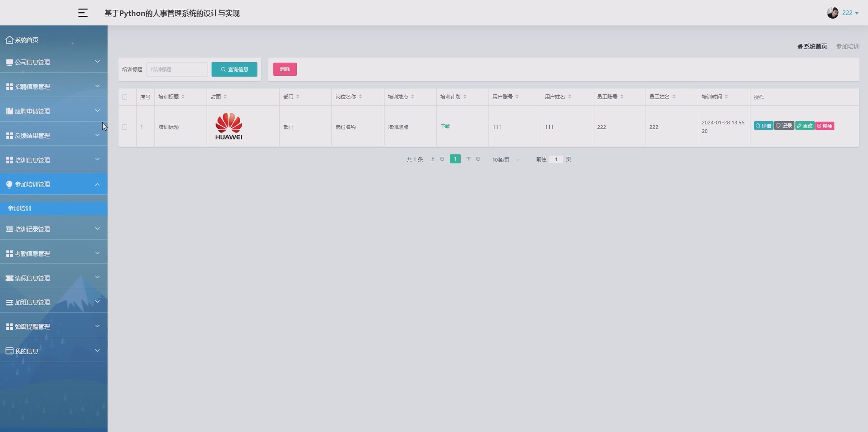Image resolution: width=868 pixels, height=432 pixels.
Task: Click the home icon in breadcrumb
Action: click(800, 47)
